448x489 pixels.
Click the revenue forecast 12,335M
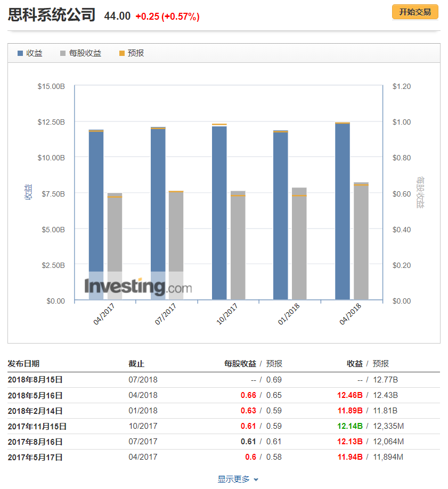(388, 426)
